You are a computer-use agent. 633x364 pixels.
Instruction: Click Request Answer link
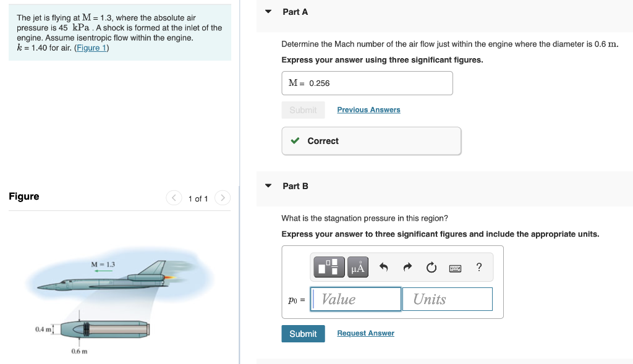(x=365, y=333)
